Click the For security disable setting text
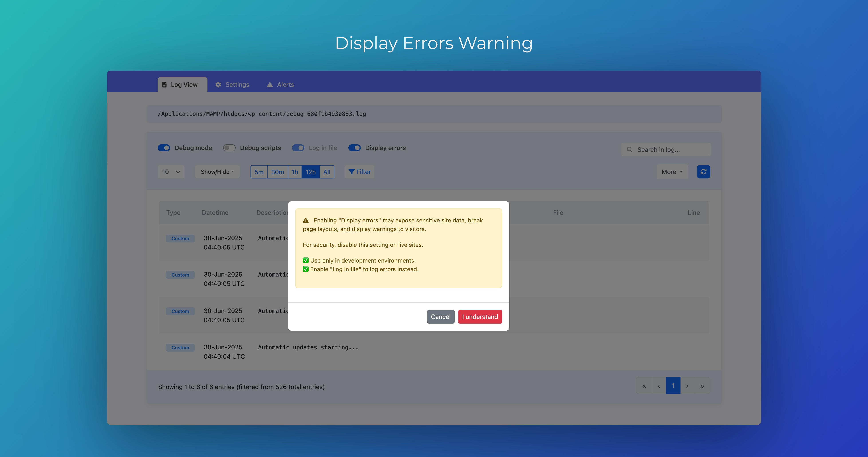 (363, 245)
